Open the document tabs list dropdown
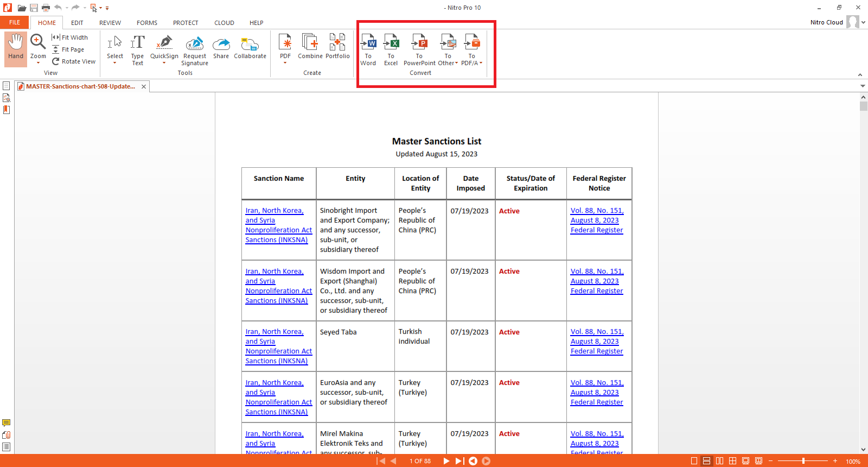 (x=863, y=86)
